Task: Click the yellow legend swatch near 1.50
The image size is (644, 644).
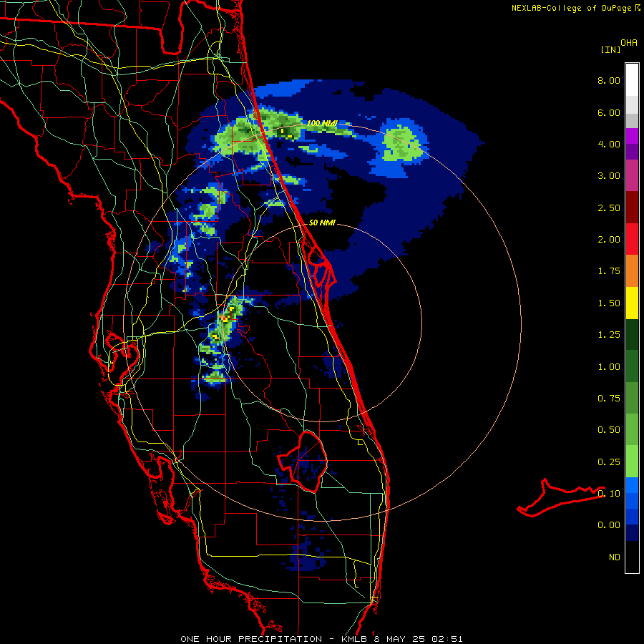Action: point(632,303)
